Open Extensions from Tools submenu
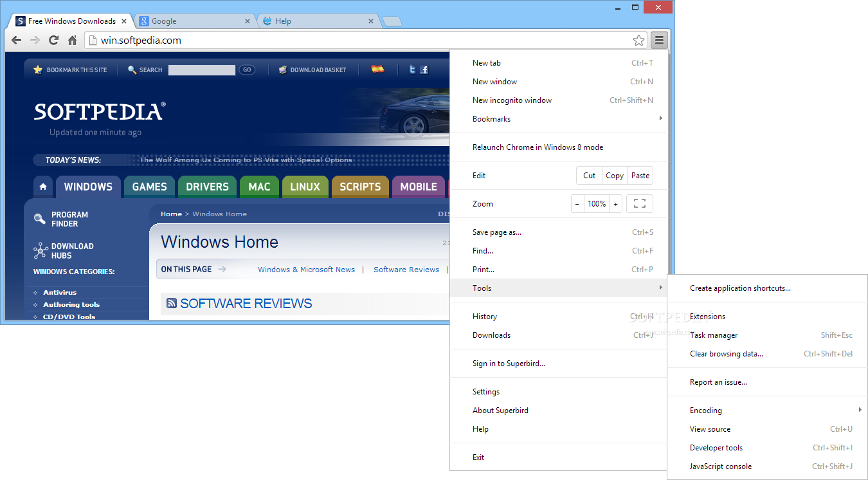 (768, 317)
